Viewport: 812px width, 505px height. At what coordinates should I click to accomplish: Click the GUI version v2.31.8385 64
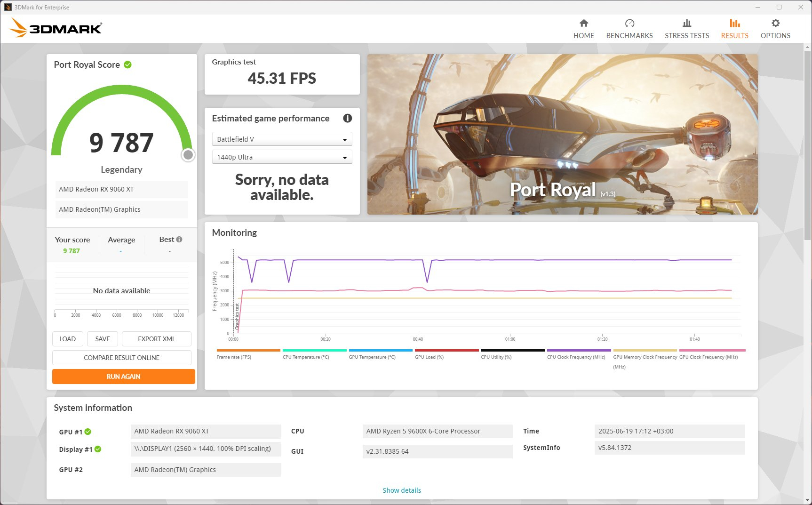[438, 451]
